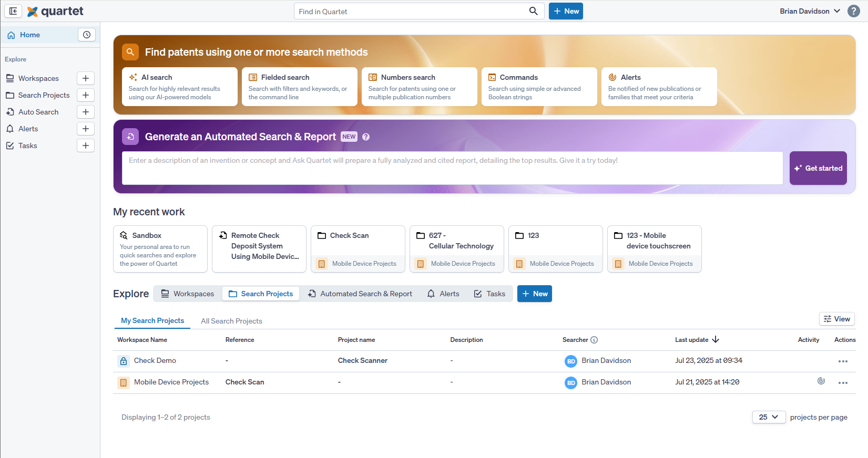Open the actions menu for the Mobile Device Projects row

[x=843, y=383]
